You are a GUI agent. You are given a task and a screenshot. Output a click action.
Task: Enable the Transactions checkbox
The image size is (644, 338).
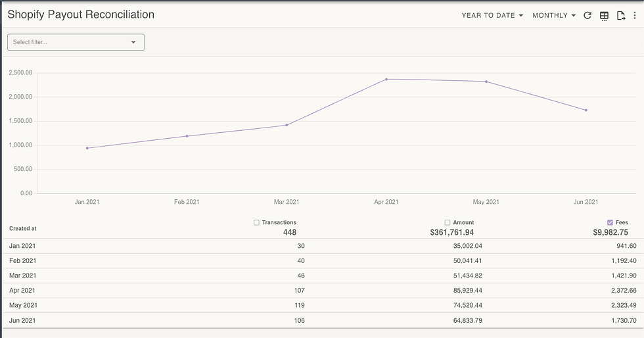pyautogui.click(x=257, y=222)
